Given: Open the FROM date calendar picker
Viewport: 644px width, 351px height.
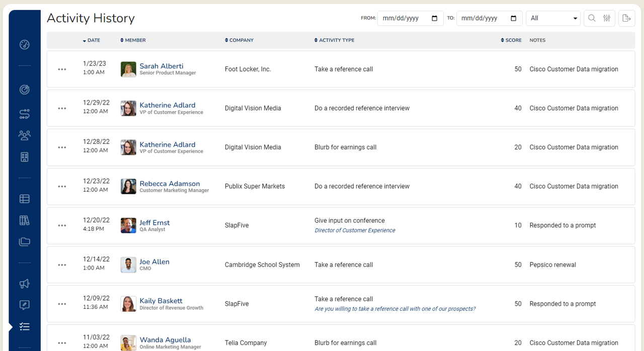Looking at the screenshot, I should pyautogui.click(x=435, y=18).
